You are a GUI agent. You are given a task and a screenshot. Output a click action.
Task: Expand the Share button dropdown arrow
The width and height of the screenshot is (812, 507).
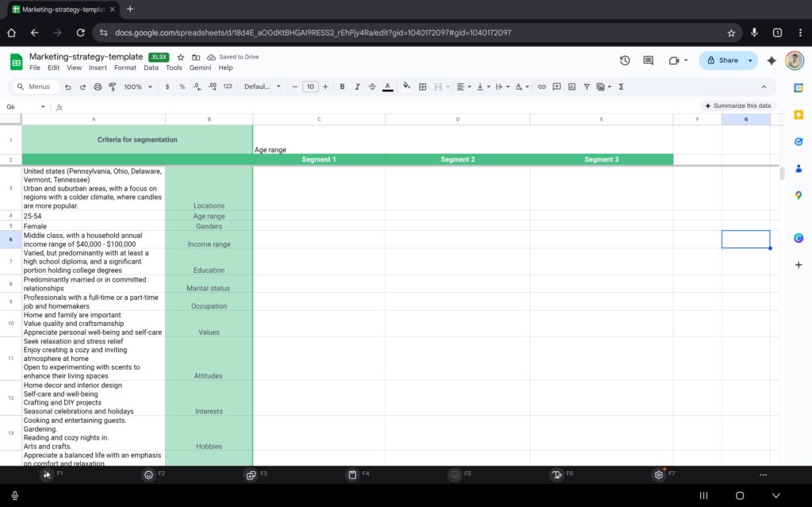(750, 60)
